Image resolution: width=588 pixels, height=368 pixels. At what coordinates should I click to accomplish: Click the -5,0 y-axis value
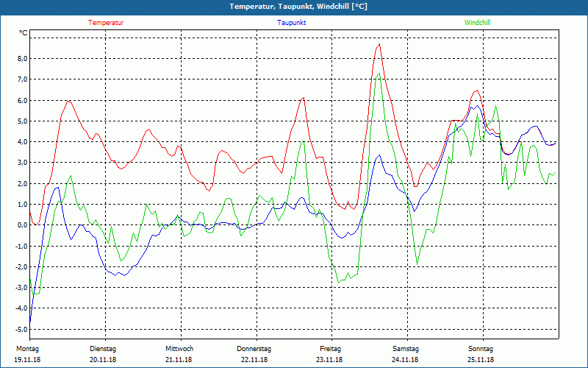coord(21,329)
